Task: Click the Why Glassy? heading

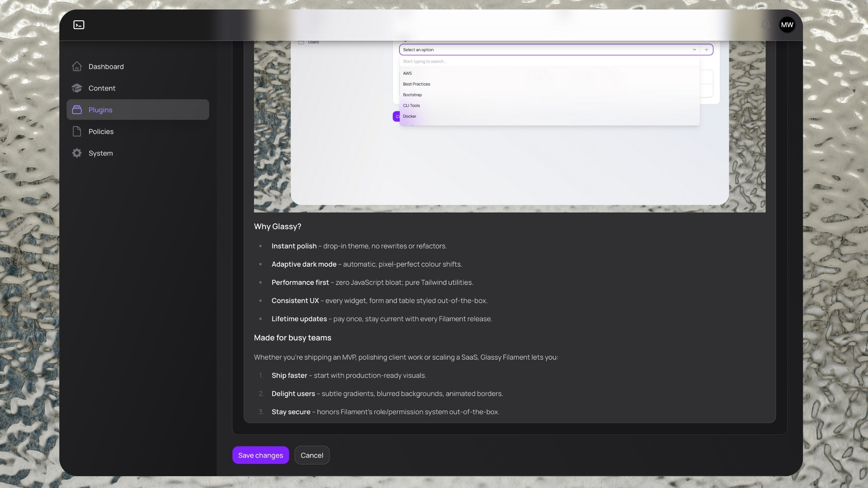Action: (277, 226)
